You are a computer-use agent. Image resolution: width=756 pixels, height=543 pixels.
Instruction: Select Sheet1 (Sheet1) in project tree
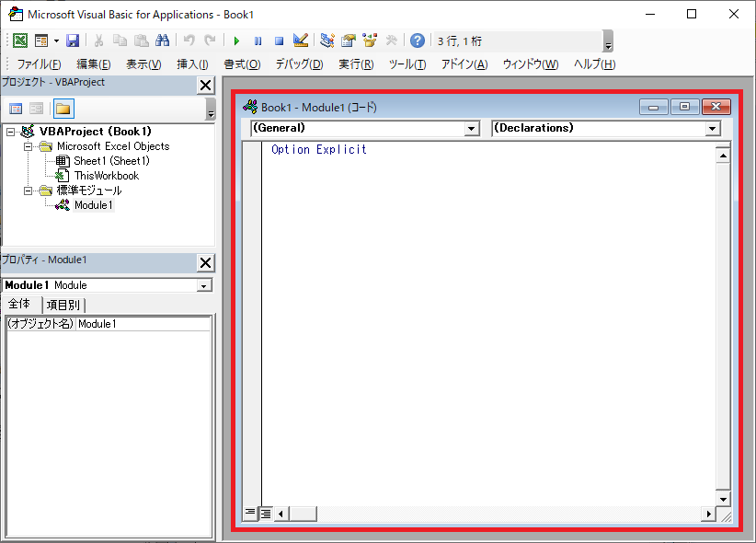pos(111,161)
